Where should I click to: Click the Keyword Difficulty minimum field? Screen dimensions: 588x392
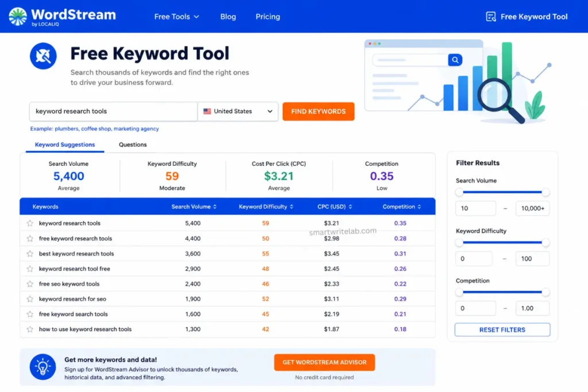tap(474, 259)
